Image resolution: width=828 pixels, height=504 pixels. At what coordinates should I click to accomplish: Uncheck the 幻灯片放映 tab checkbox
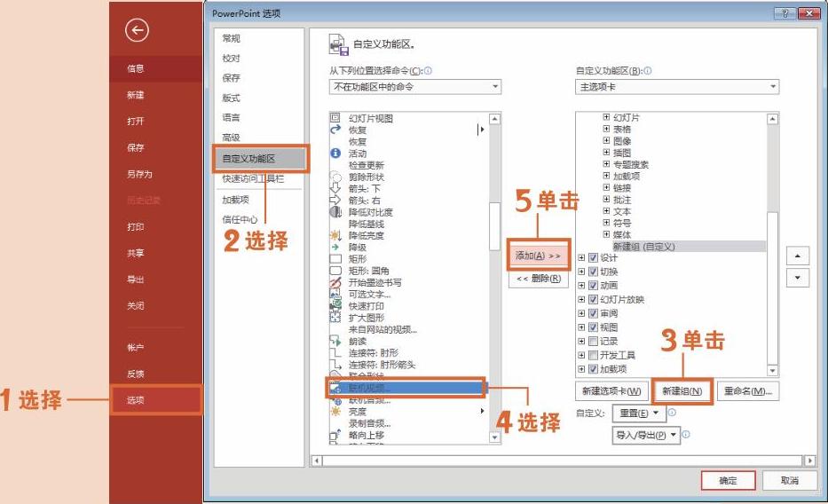593,299
